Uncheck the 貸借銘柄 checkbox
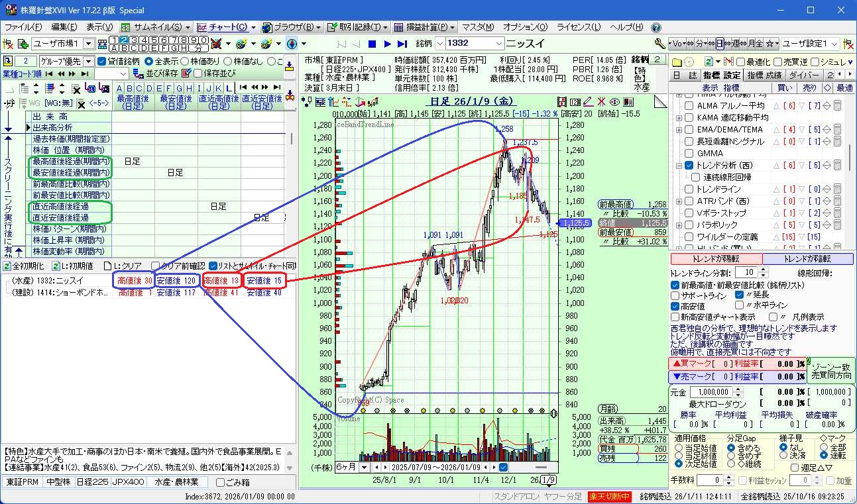The height and width of the screenshot is (504, 857). (101, 62)
